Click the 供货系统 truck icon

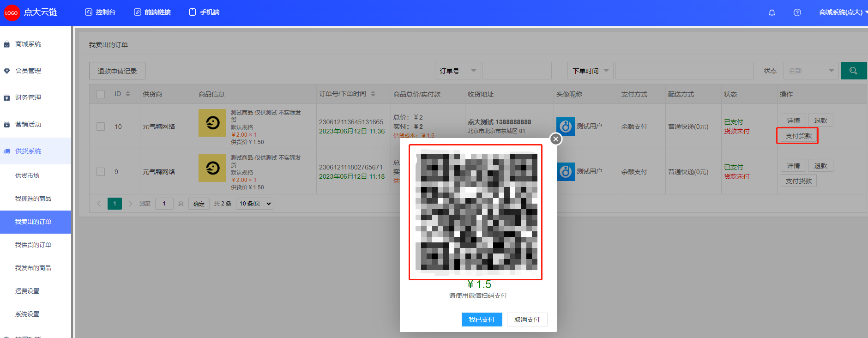point(6,151)
